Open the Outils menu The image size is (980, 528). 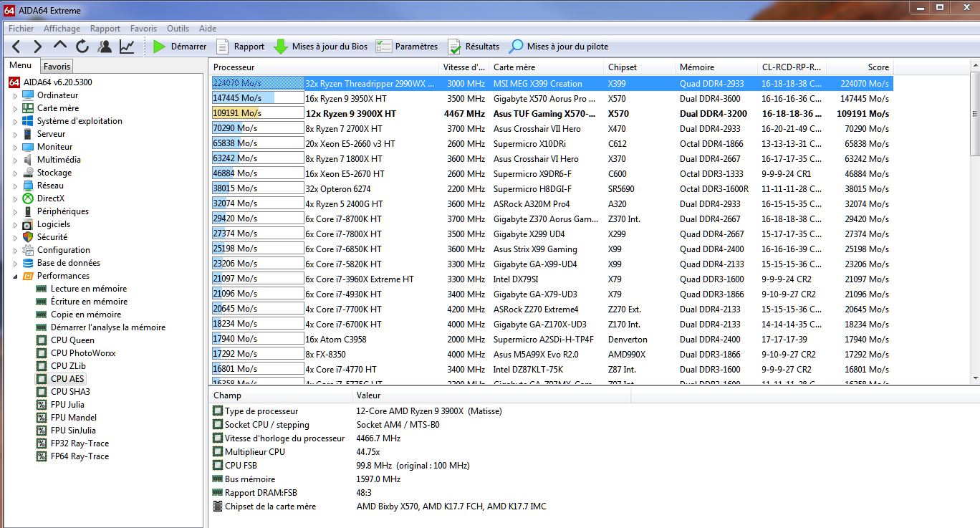[178, 29]
